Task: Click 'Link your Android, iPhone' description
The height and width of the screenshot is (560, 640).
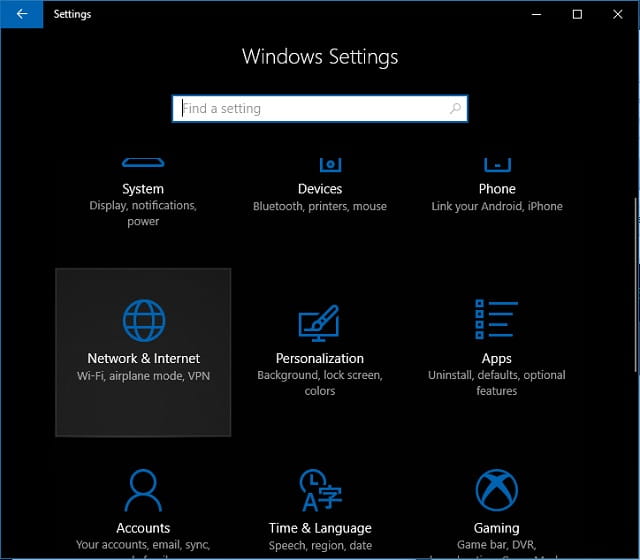Action: click(497, 207)
